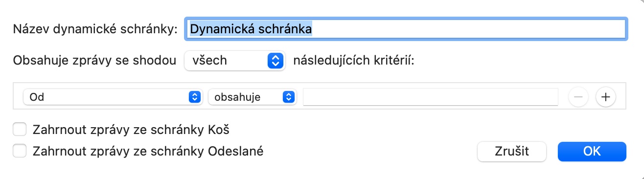Cancel the dialog with Zrušit
This screenshot has height=179, width=644.
pos(511,151)
